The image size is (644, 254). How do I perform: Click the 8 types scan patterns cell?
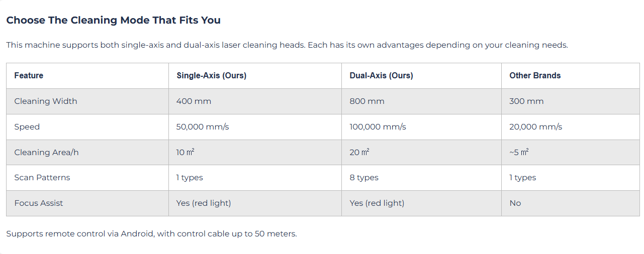364,178
